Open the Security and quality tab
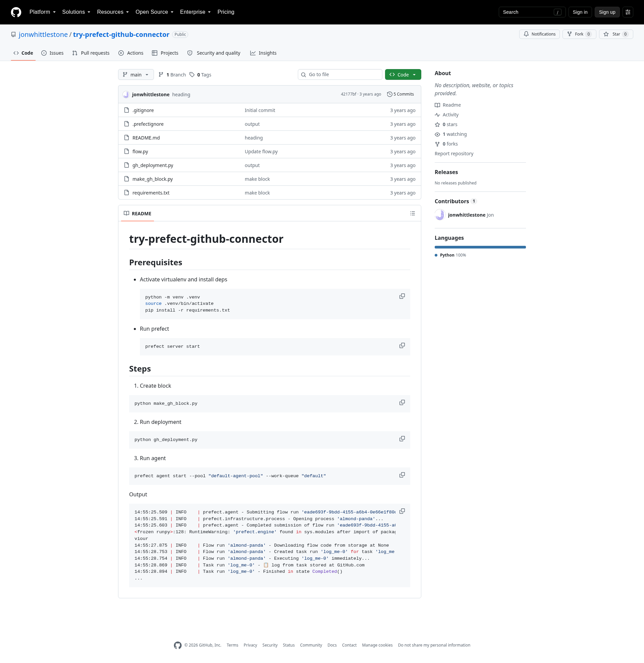This screenshot has width=644, height=663. pyautogui.click(x=214, y=53)
